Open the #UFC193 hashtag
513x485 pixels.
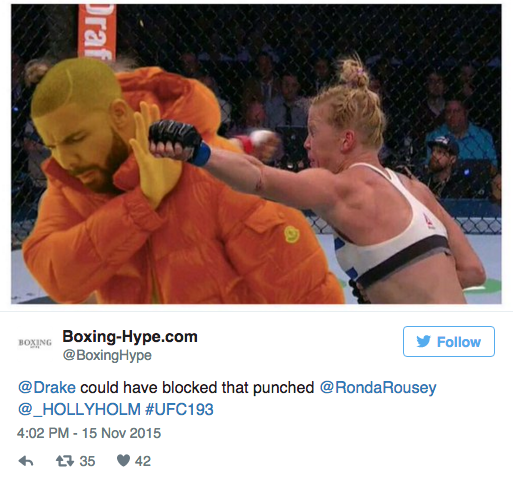[179, 410]
